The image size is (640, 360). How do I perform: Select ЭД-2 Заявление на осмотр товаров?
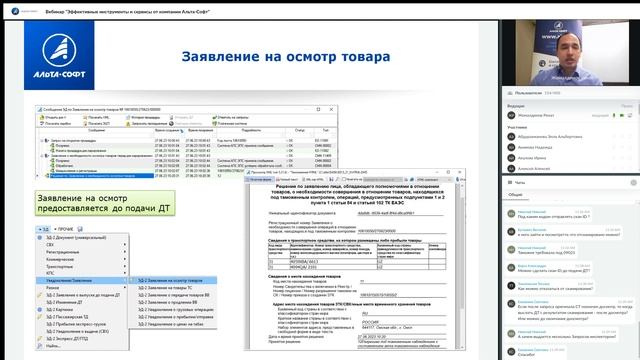pos(173,280)
